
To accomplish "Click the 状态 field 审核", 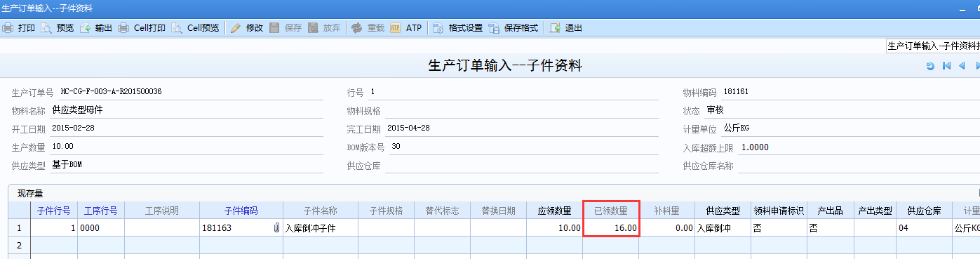I will coord(843,110).
